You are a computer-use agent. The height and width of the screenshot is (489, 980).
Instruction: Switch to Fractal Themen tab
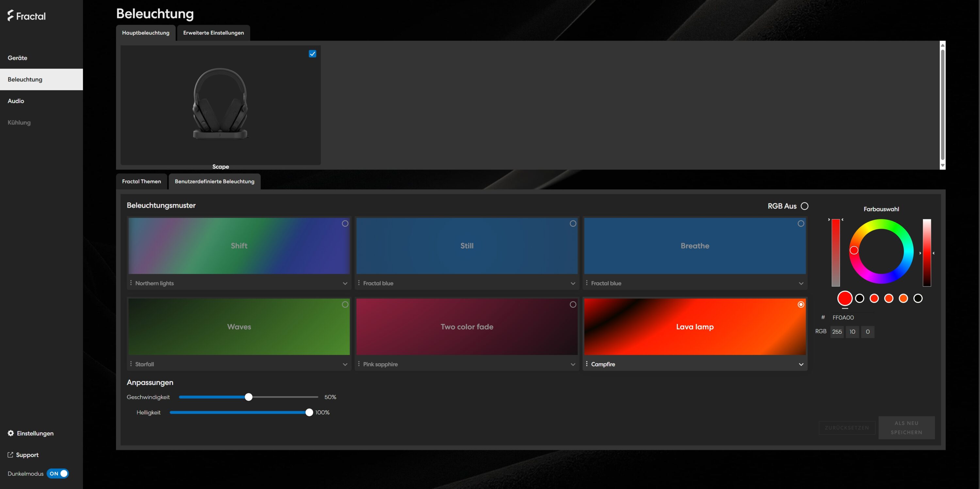tap(141, 181)
